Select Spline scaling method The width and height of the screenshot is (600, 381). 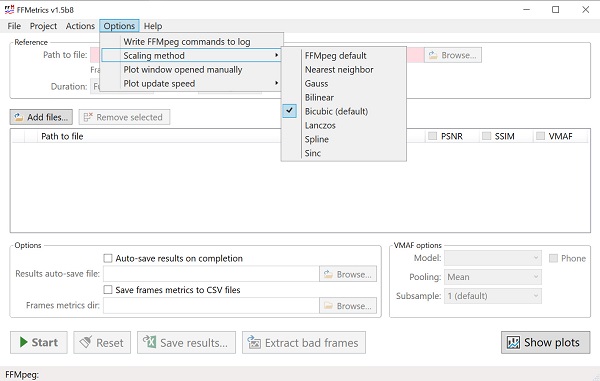pyautogui.click(x=344, y=139)
